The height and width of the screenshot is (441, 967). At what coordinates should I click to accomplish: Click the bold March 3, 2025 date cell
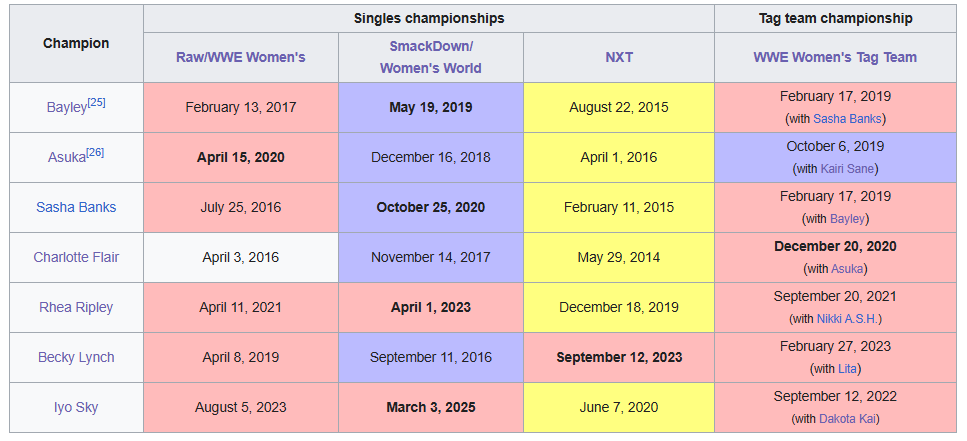(430, 407)
